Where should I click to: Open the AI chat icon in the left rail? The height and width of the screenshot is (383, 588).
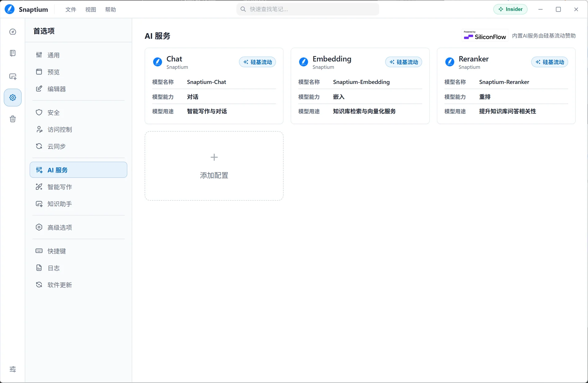tap(13, 77)
